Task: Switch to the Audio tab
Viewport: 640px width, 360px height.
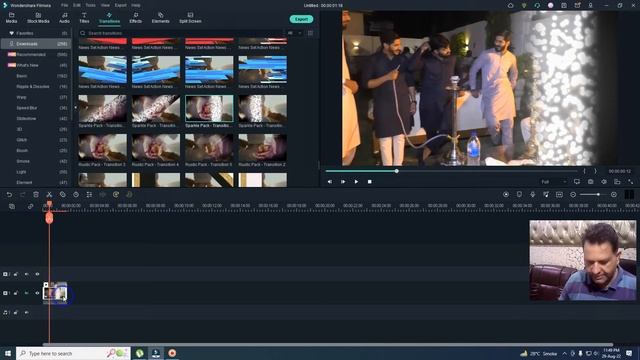Action: click(x=64, y=18)
